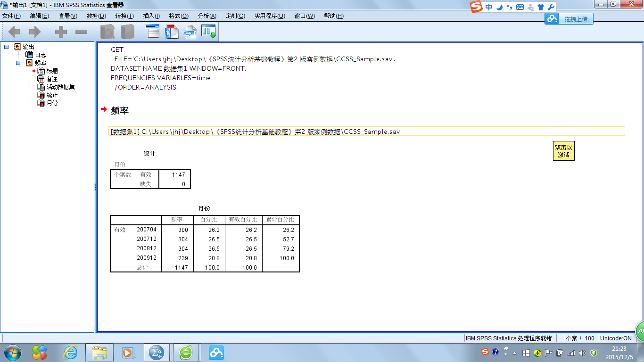Select 活动数据集 in the outline tree
Viewport: 644px width, 362px height.
(x=60, y=87)
